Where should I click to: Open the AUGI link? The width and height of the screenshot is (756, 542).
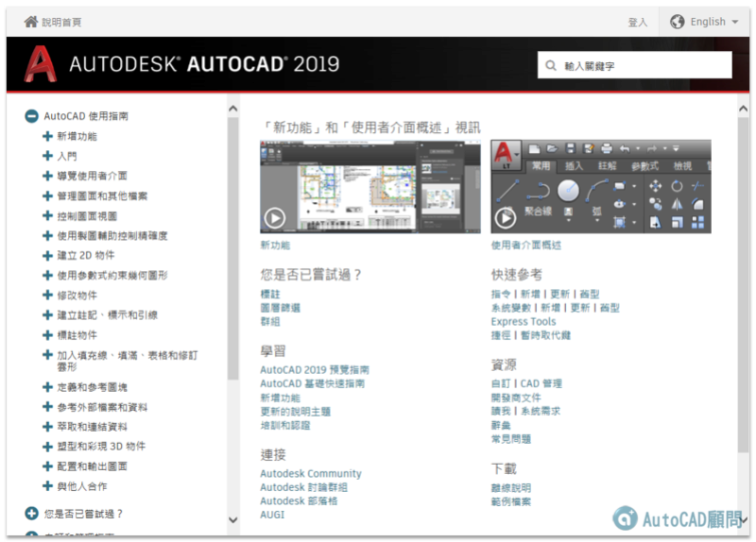pyautogui.click(x=272, y=515)
